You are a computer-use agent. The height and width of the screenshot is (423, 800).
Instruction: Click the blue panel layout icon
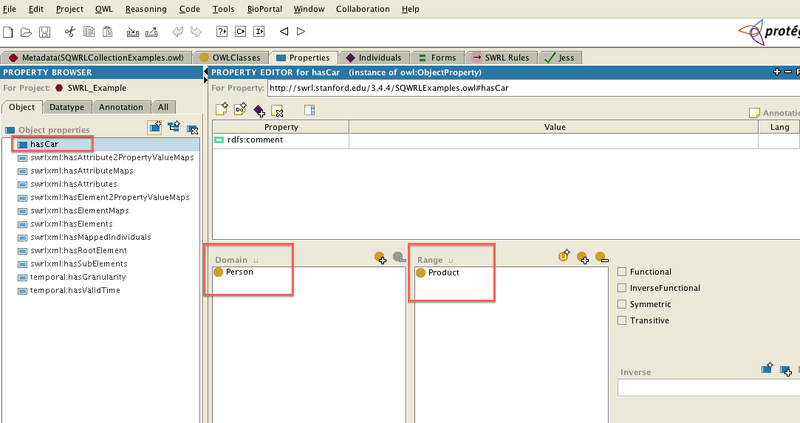309,110
